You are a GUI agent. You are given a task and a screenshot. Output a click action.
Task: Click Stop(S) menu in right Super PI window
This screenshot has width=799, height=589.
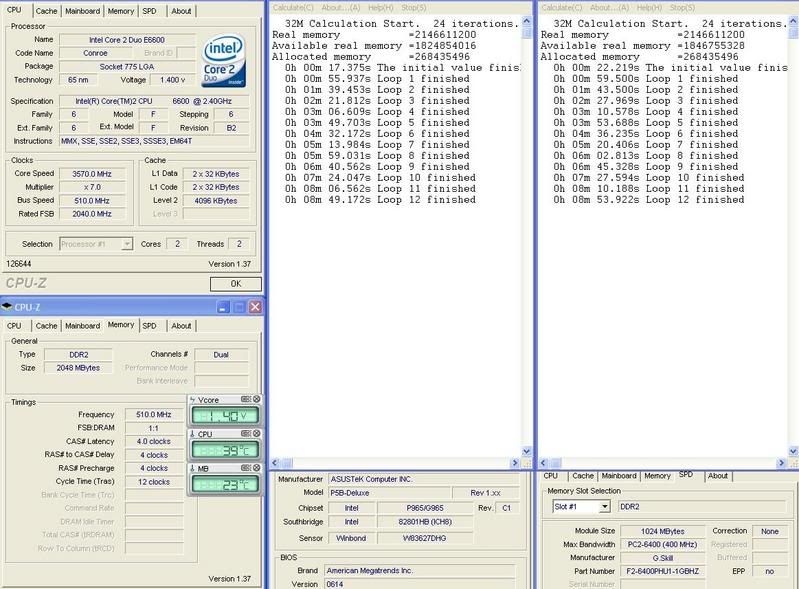683,8
